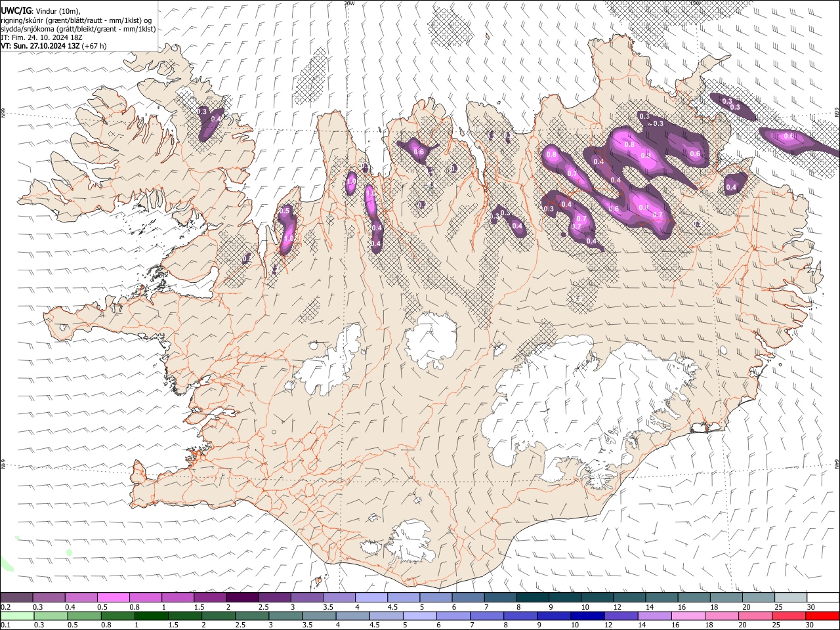This screenshot has width=840, height=630.
Task: Click the "UWC/IG" title text
Action: pos(16,10)
